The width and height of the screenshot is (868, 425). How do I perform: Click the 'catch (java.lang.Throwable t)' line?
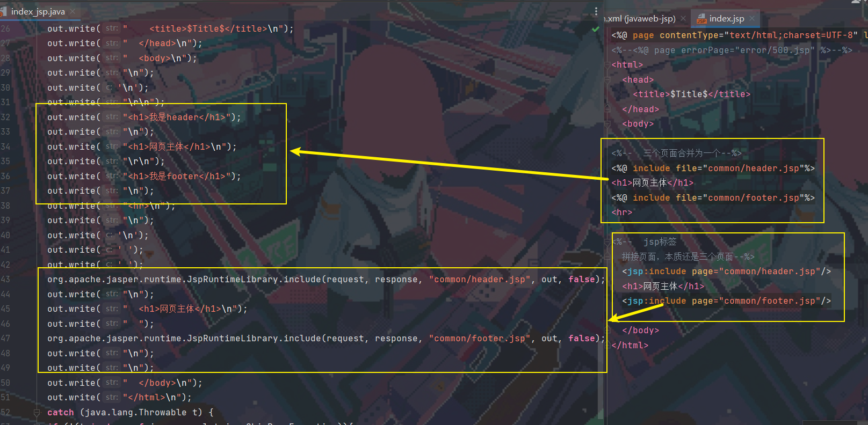click(131, 413)
